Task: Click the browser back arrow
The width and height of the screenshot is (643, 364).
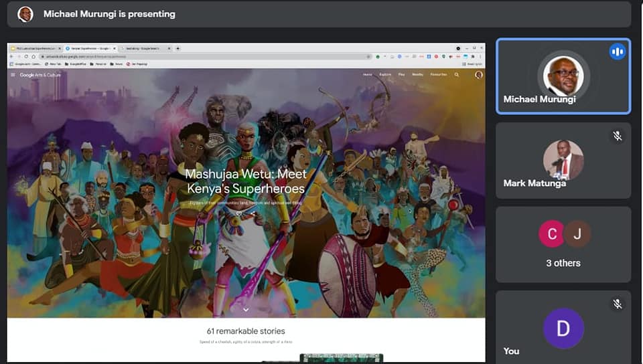Action: [x=11, y=57]
